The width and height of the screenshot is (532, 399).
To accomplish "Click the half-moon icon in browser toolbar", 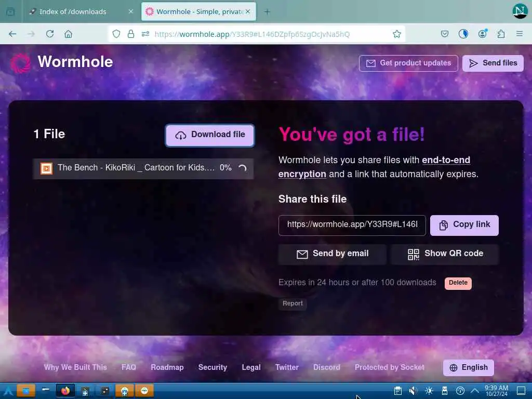I will 463,34.
